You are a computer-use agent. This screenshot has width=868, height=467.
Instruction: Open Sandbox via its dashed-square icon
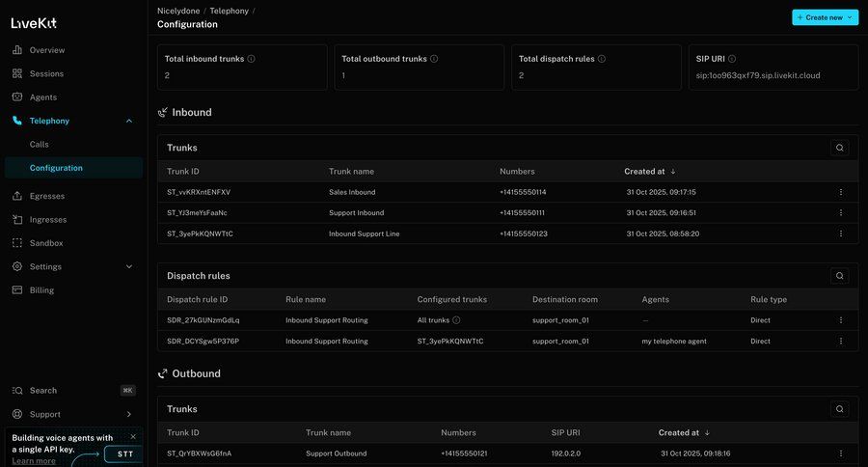[x=17, y=242]
